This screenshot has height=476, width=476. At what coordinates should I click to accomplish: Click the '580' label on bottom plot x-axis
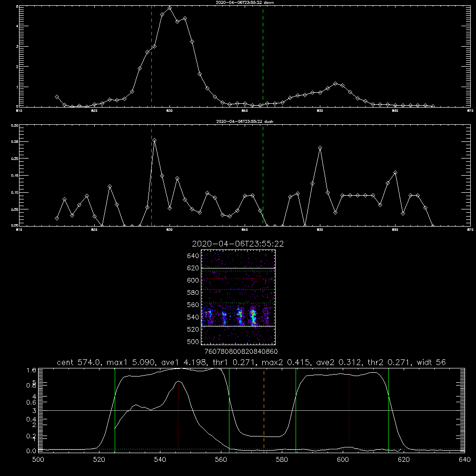282,460
